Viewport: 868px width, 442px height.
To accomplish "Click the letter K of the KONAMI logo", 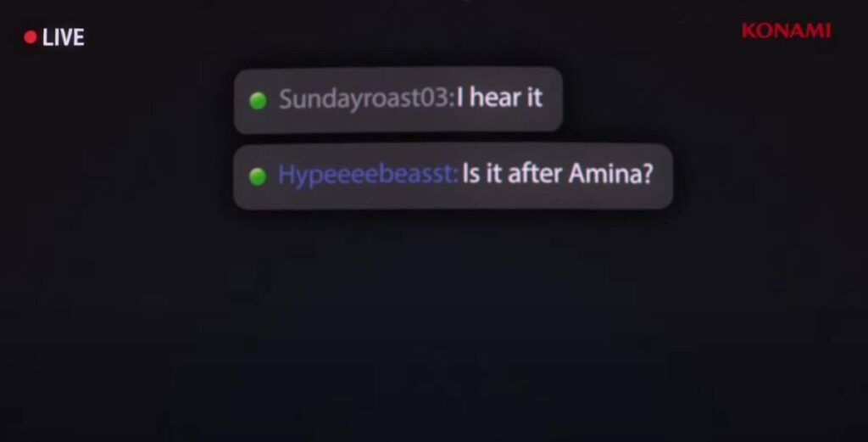I will (749, 31).
